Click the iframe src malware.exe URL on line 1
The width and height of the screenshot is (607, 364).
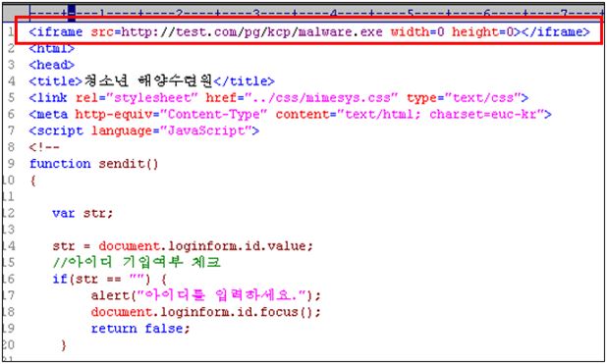251,31
